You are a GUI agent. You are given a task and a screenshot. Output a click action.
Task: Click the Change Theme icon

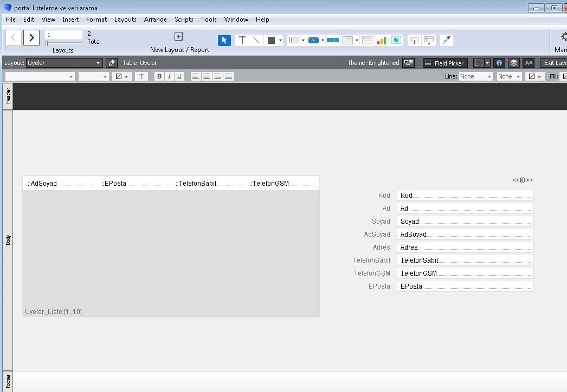click(409, 63)
